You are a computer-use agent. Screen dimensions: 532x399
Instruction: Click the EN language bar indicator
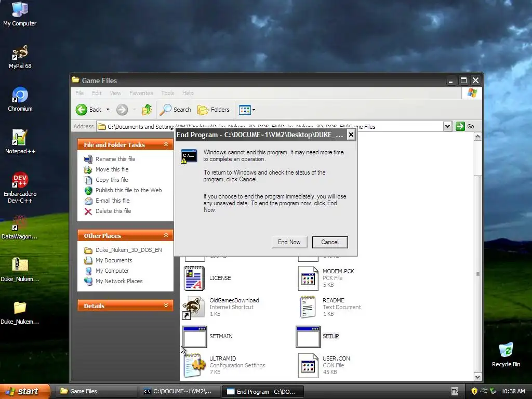pyautogui.click(x=455, y=391)
